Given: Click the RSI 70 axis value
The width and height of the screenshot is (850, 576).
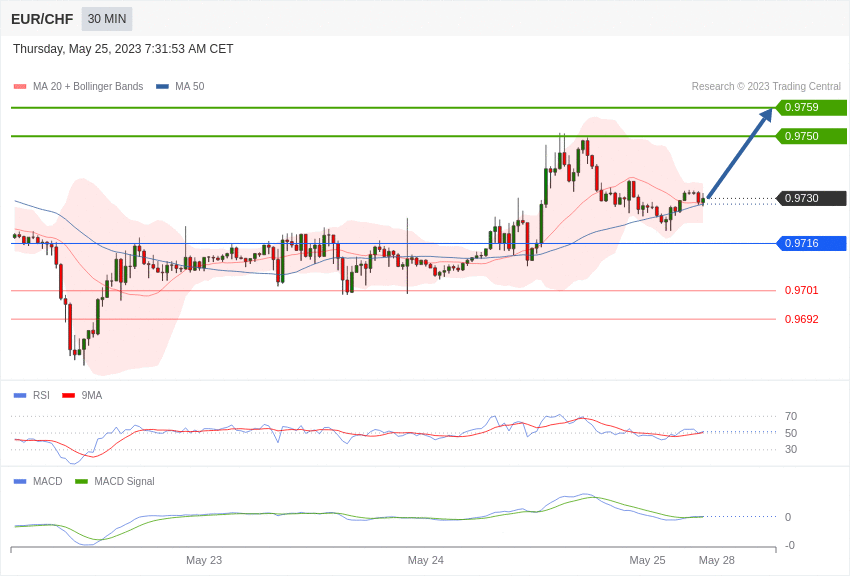Looking at the screenshot, I should (x=791, y=416).
